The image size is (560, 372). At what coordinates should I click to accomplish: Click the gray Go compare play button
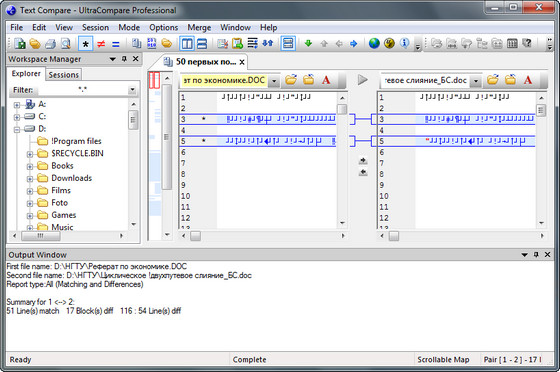[362, 80]
